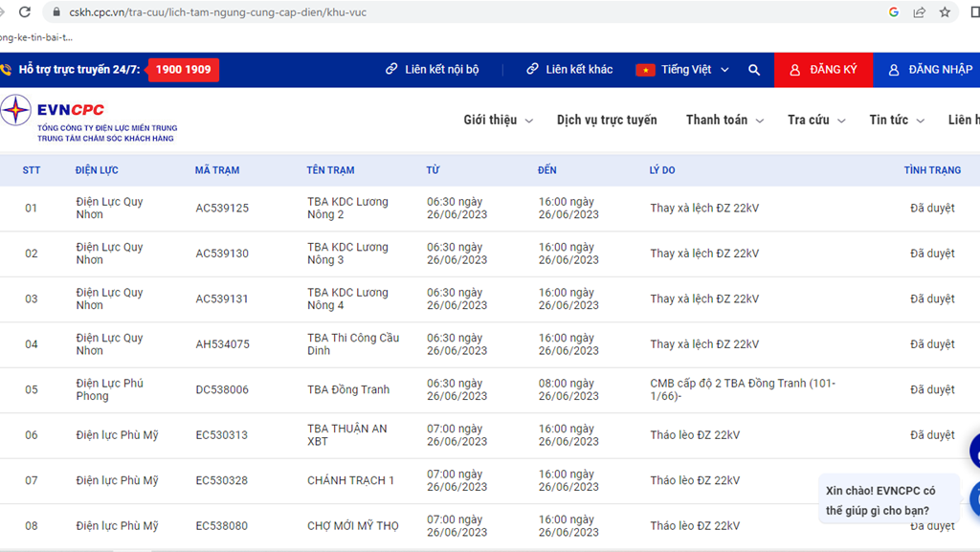Click the search magnifier icon in header
The width and height of the screenshot is (980, 552).
(754, 70)
